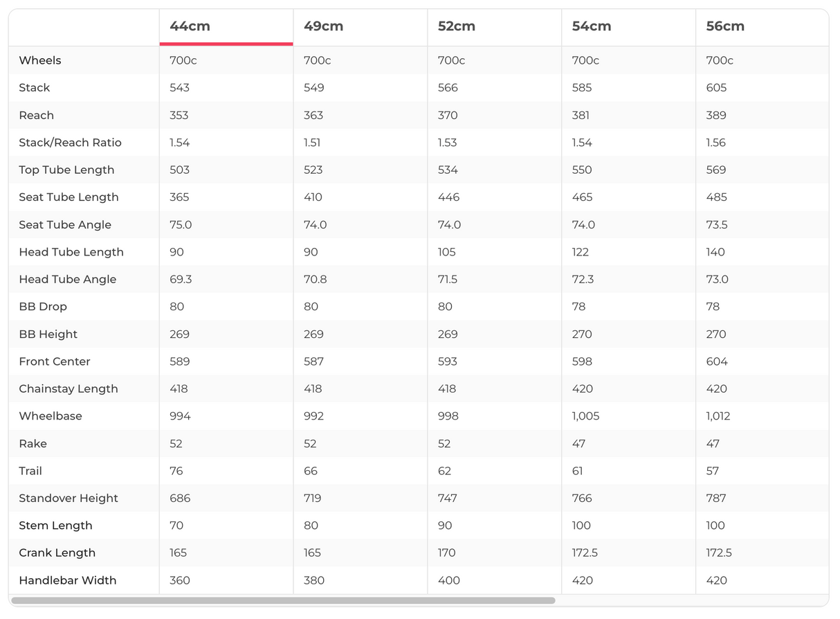Select the 69.3 head tube angle cell

(x=181, y=279)
